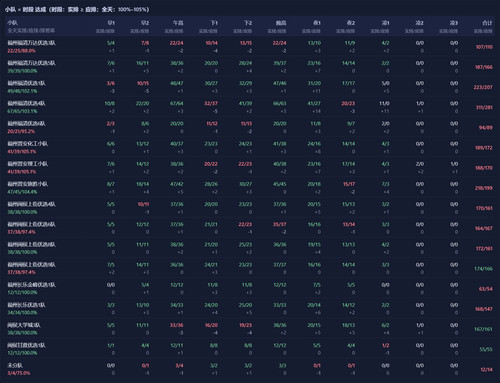This screenshot has height=383, width=500.
Task: Select the 49/48/102.1% team summary text
Action: tap(22, 91)
